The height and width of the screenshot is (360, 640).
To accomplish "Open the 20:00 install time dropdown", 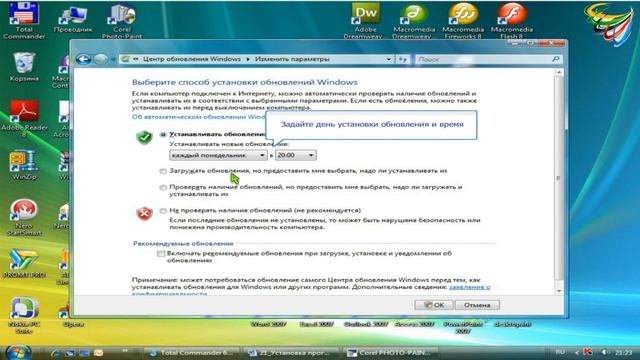I will [296, 156].
